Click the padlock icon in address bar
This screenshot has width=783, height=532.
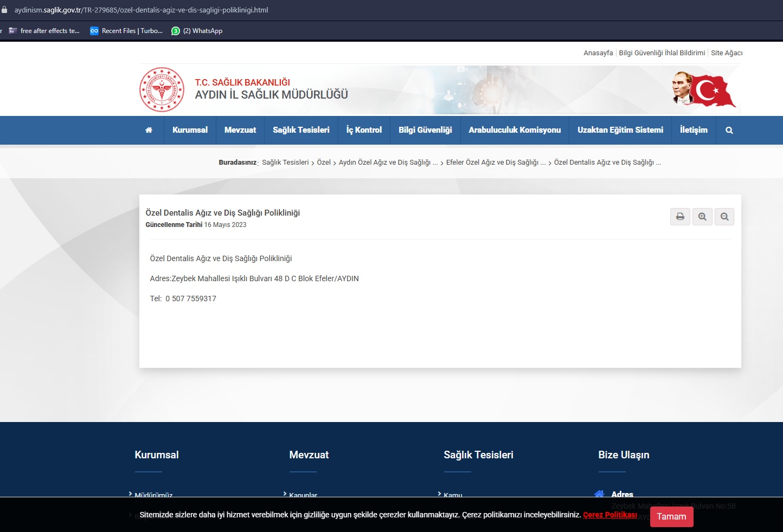[x=4, y=10]
